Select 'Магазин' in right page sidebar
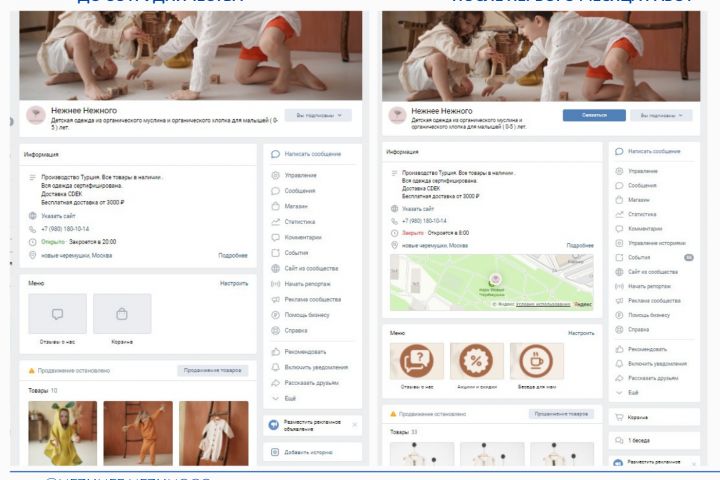This screenshot has height=480, width=720. (639, 200)
